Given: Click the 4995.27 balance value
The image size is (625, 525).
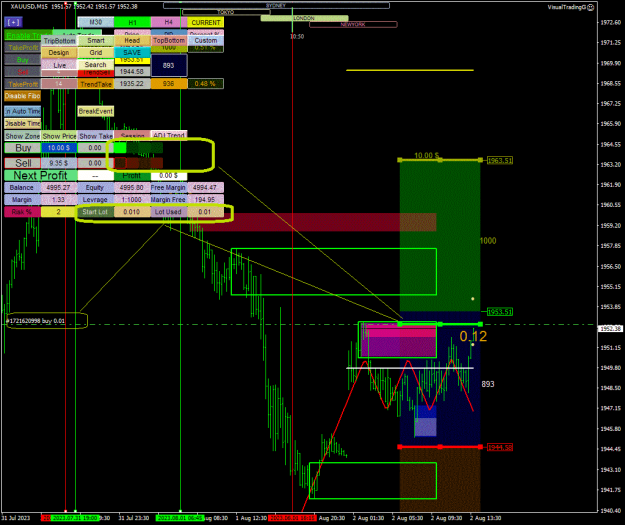Looking at the screenshot, I should 59,187.
